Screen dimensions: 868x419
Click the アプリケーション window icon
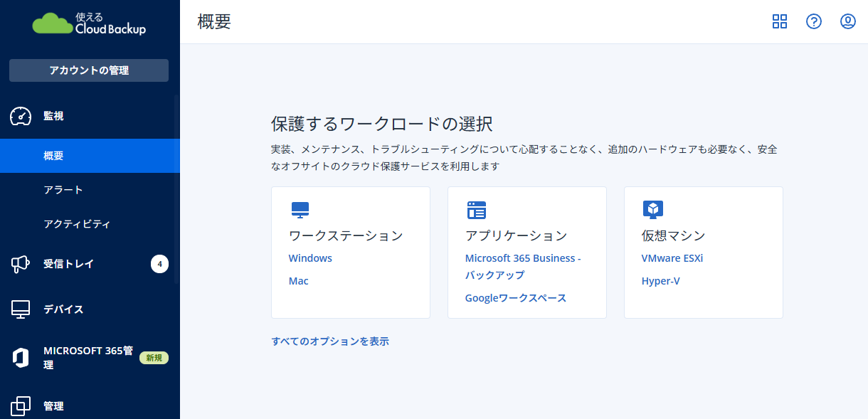coord(477,210)
